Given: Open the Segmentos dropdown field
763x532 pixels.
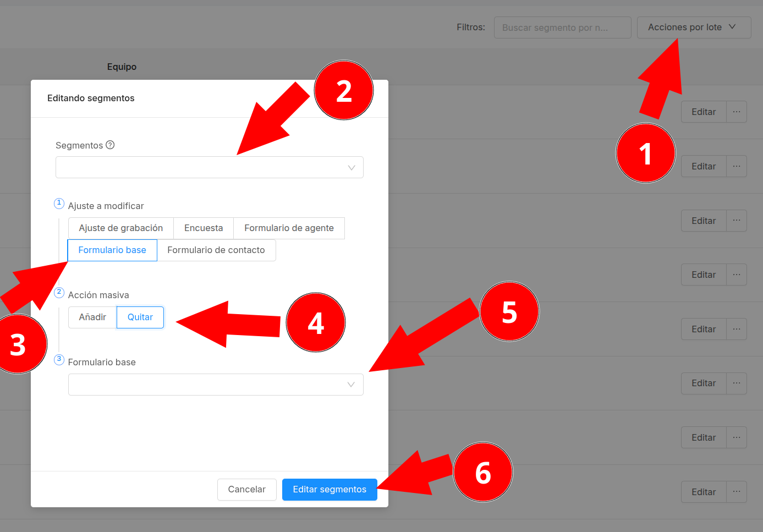Looking at the screenshot, I should 209,167.
